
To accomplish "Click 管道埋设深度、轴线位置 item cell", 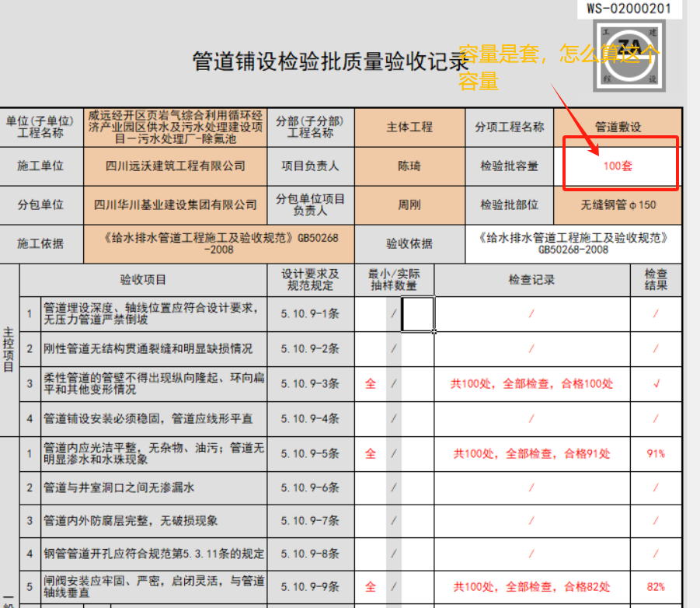I will pos(154,314).
